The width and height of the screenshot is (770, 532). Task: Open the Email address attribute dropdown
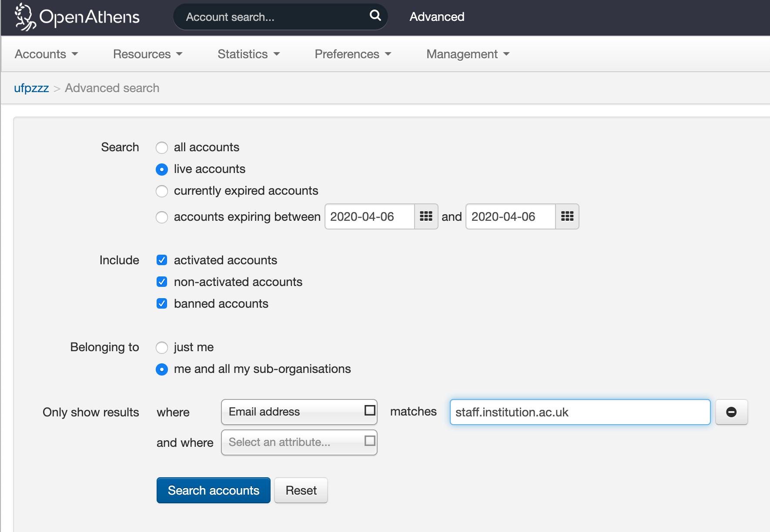299,412
